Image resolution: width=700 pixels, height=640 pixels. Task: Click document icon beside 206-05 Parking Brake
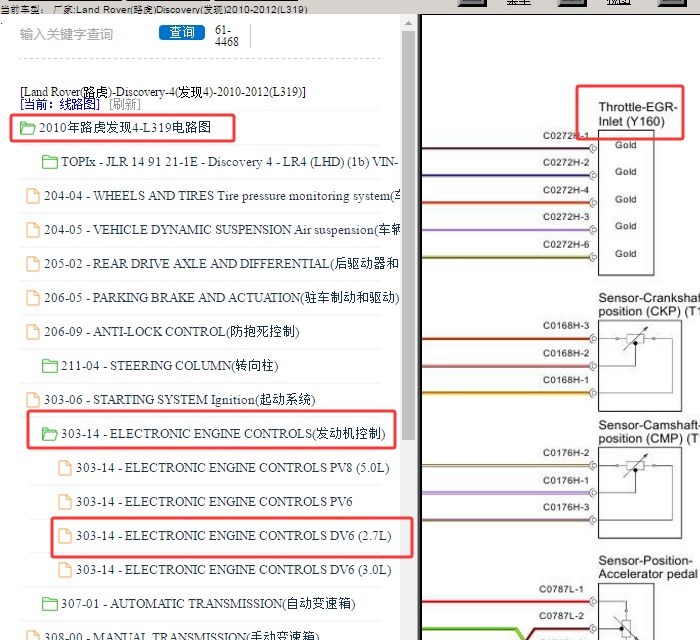(33, 297)
